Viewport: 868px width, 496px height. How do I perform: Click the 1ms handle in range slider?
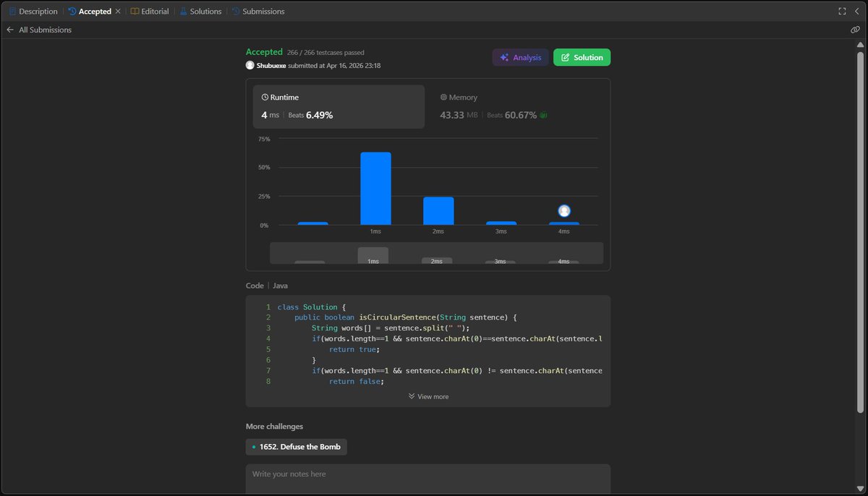click(373, 255)
